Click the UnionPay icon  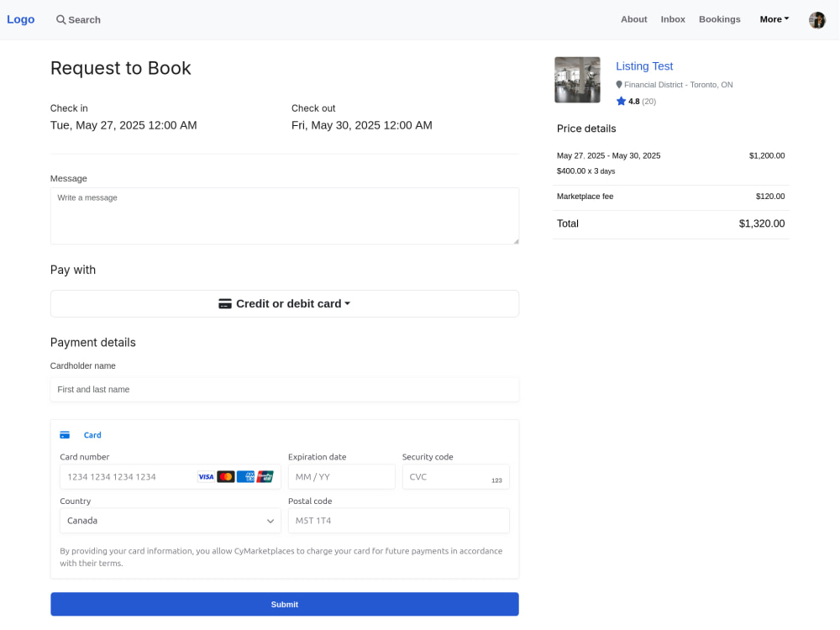[x=265, y=477]
